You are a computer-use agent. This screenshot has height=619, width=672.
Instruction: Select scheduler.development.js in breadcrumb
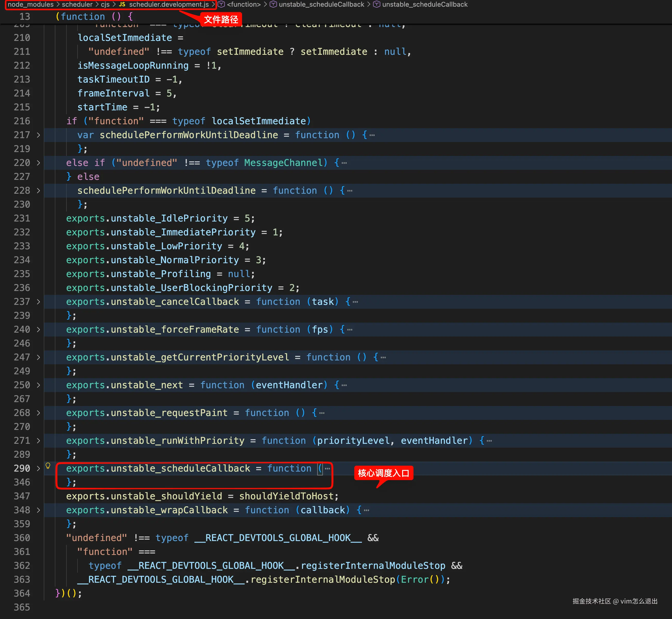point(169,4)
